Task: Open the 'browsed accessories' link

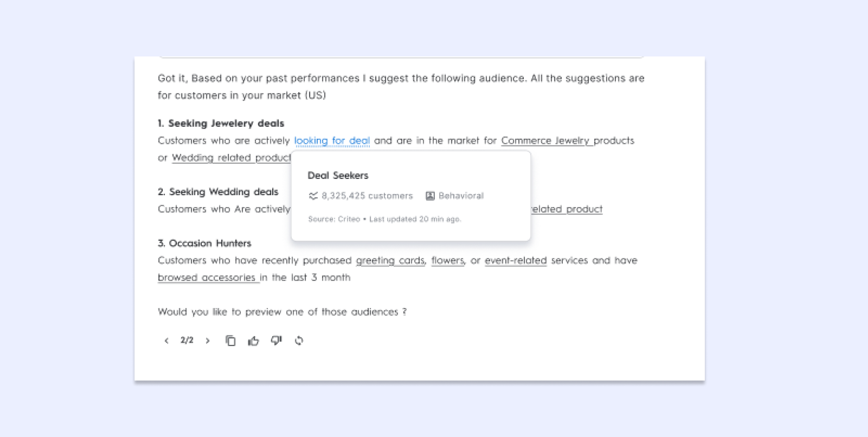Action: pyautogui.click(x=207, y=278)
